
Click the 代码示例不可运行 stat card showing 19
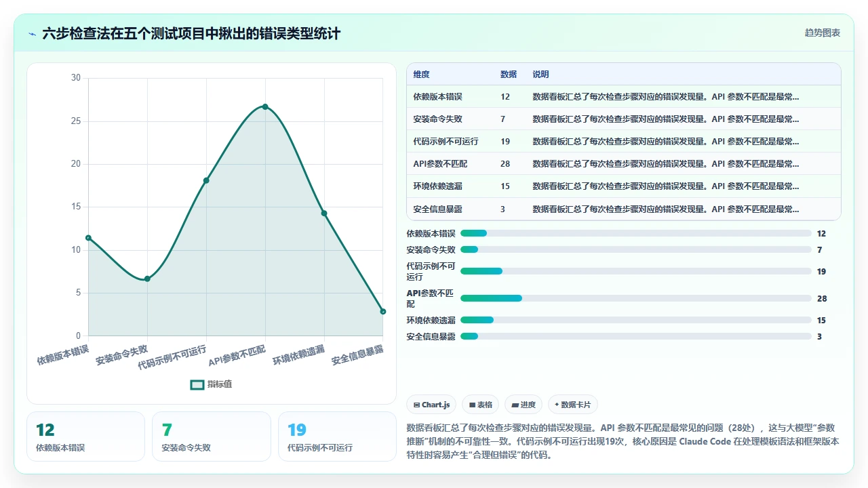[337, 436]
